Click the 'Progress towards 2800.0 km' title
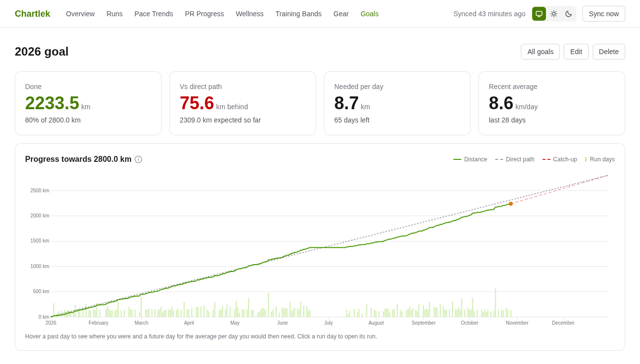This screenshot has width=640, height=364. click(78, 159)
